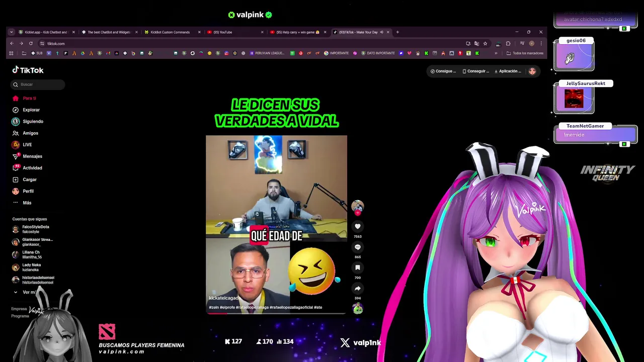This screenshot has height=362, width=644.
Task: Like the video with the heart icon
Action: (358, 226)
